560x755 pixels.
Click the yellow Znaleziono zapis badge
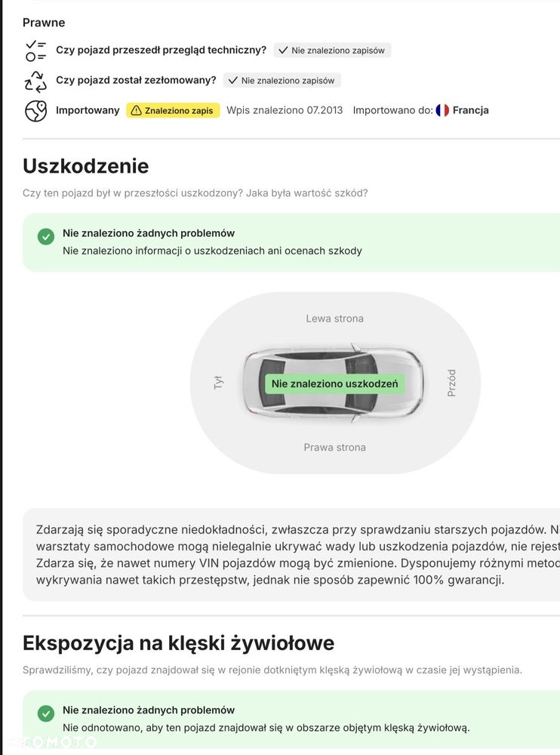pyautogui.click(x=173, y=110)
